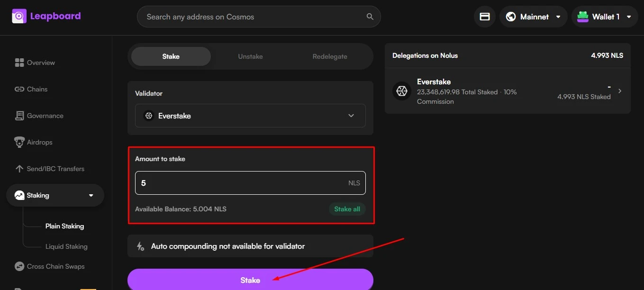Click the Leapboard logo icon

(x=18, y=16)
